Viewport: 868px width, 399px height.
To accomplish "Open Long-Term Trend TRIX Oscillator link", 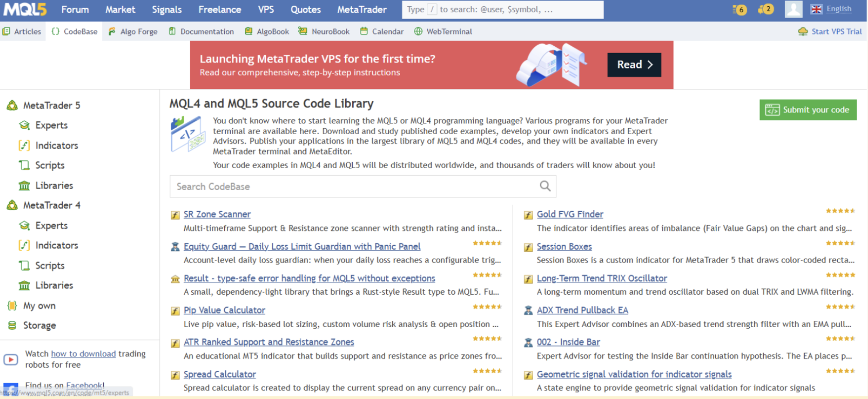I will tap(602, 279).
